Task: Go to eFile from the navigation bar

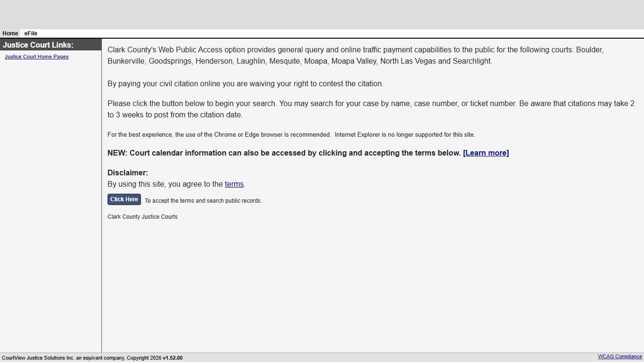Action: (30, 33)
